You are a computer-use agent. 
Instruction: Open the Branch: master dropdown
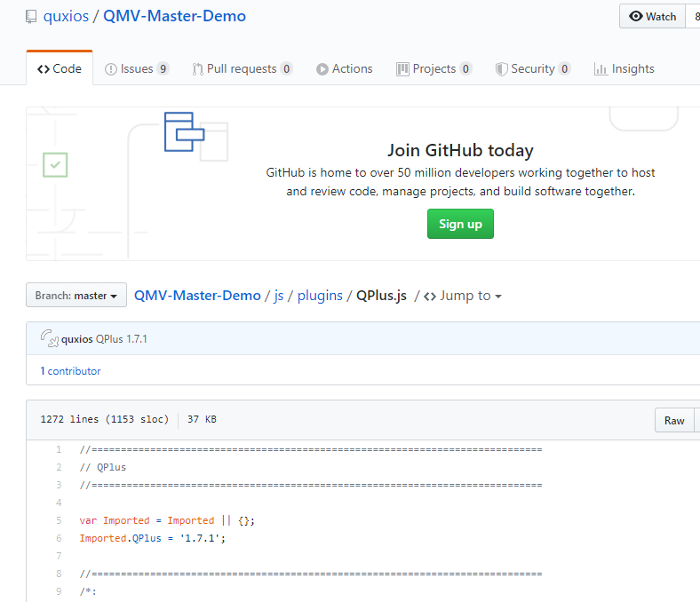(x=76, y=295)
